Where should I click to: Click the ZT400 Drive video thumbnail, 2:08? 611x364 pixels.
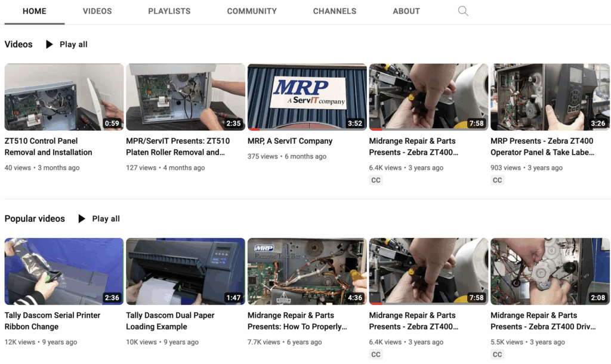pyautogui.click(x=550, y=271)
